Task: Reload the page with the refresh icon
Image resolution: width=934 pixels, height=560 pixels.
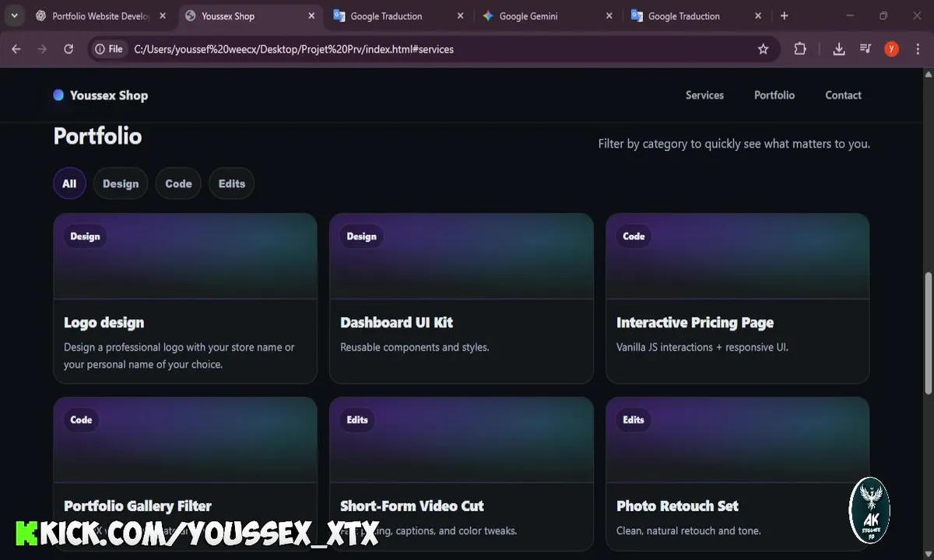Action: pos(68,49)
